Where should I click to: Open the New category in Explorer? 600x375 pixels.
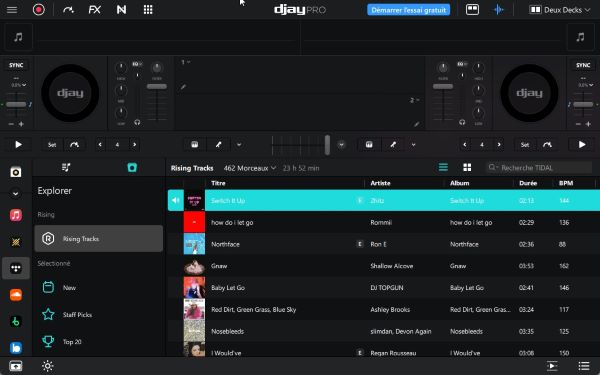point(99,287)
